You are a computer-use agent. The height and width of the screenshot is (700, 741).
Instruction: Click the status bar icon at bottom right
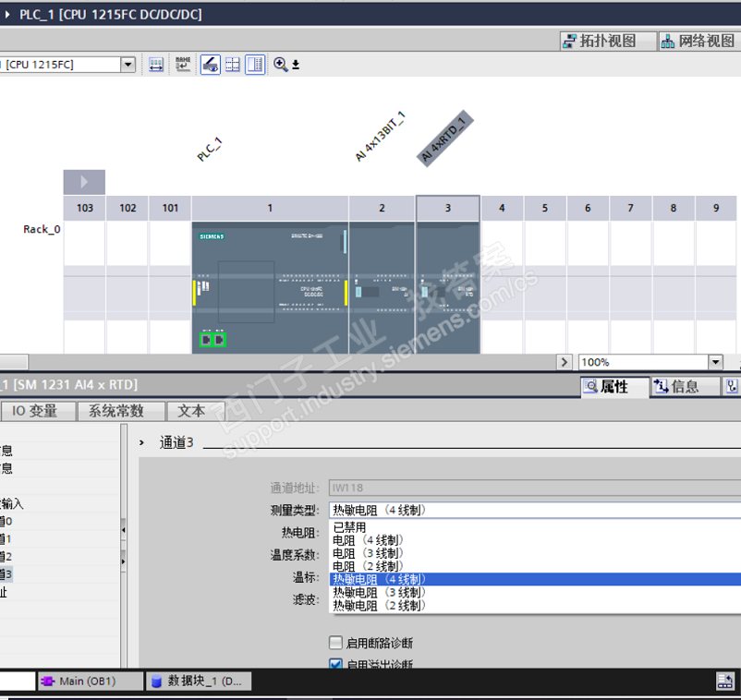[x=725, y=681]
